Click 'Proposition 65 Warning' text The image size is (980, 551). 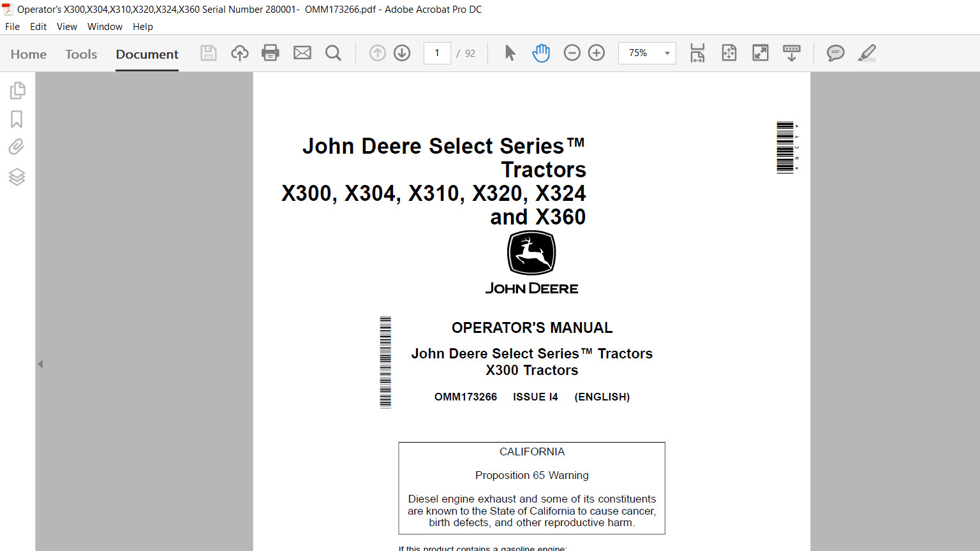tap(532, 475)
